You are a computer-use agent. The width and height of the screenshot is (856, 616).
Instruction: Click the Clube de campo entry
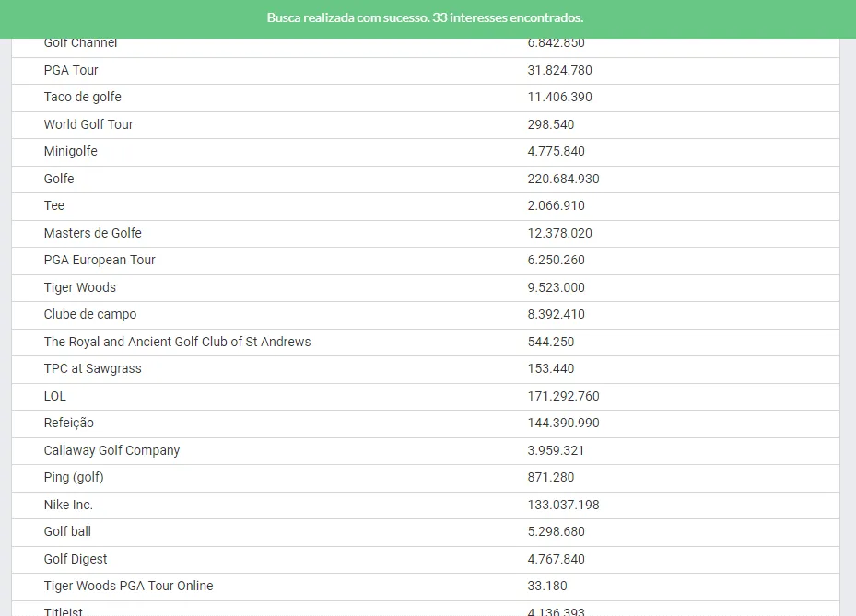click(89, 314)
